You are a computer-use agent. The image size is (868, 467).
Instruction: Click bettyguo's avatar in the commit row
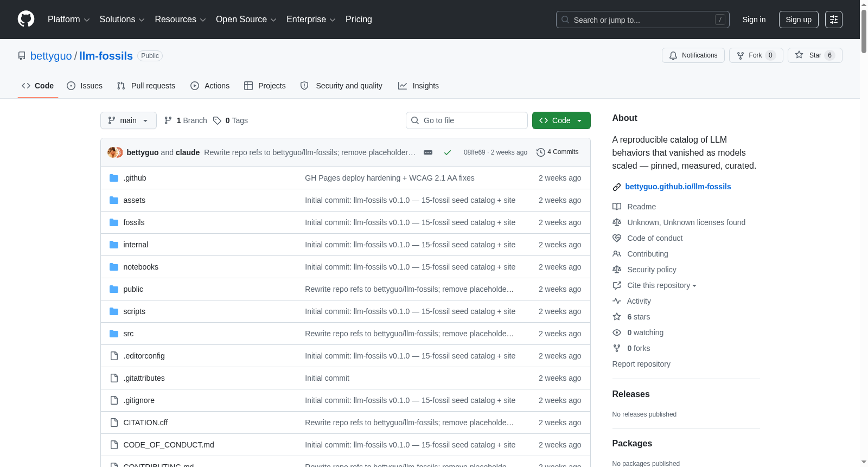pos(112,152)
